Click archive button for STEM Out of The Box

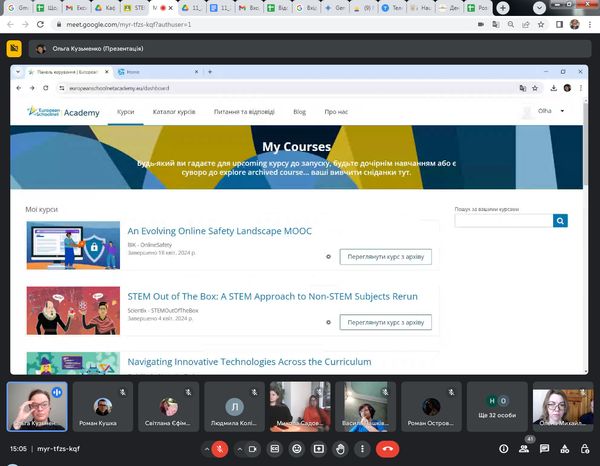tap(385, 322)
